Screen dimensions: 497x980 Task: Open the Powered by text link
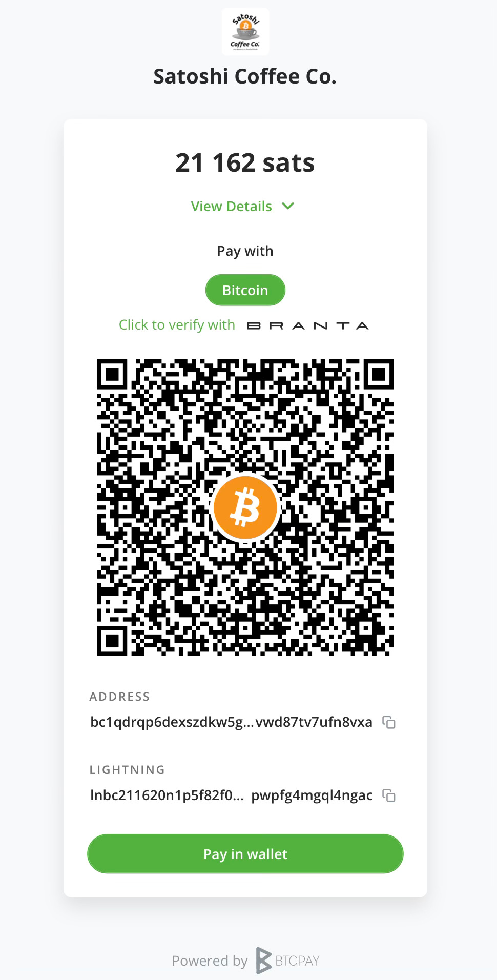210,961
